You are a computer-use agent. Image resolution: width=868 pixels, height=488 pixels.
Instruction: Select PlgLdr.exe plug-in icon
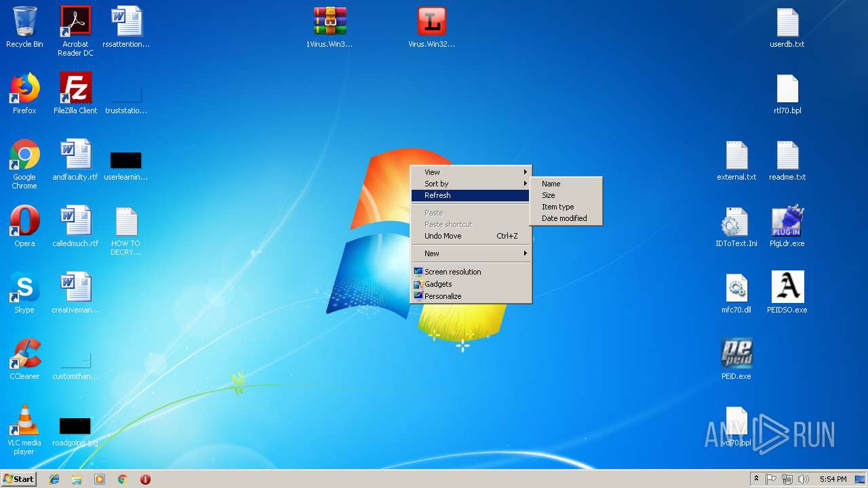point(787,226)
